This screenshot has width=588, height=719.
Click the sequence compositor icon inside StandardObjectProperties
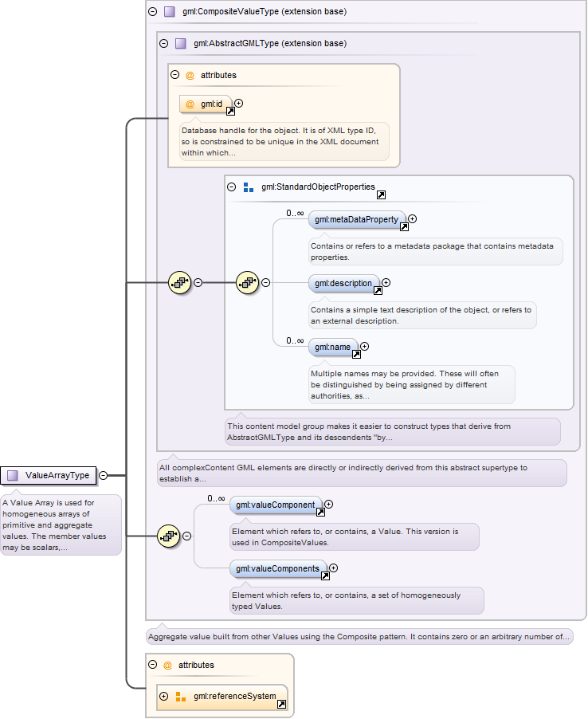point(248,282)
